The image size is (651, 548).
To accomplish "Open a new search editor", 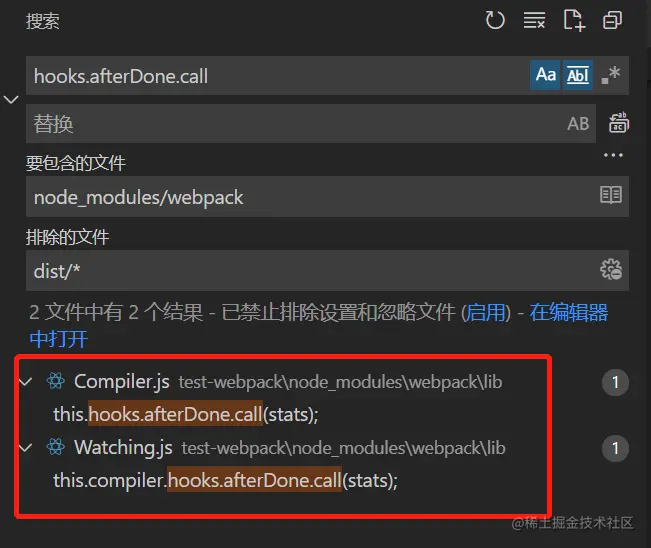I will pyautogui.click(x=574, y=20).
